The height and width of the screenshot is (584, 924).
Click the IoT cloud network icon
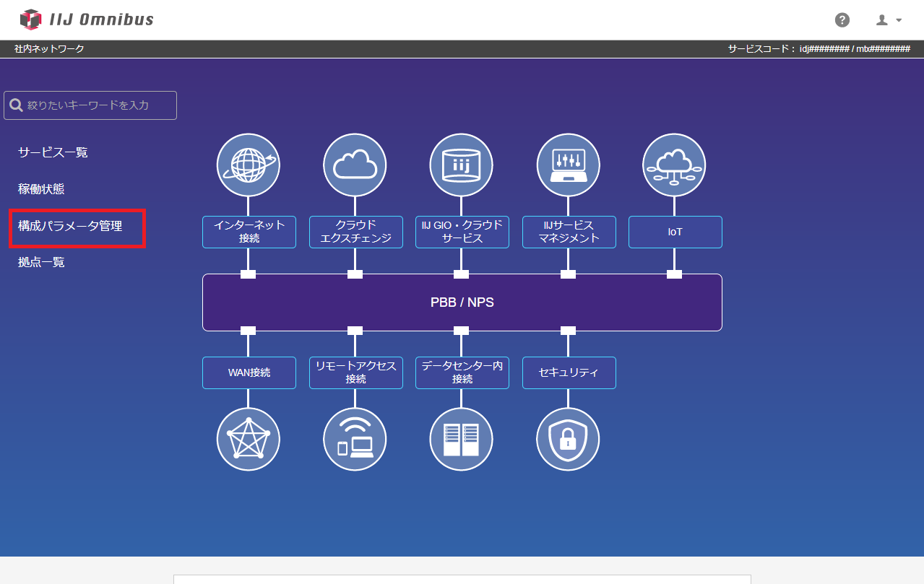point(674,165)
